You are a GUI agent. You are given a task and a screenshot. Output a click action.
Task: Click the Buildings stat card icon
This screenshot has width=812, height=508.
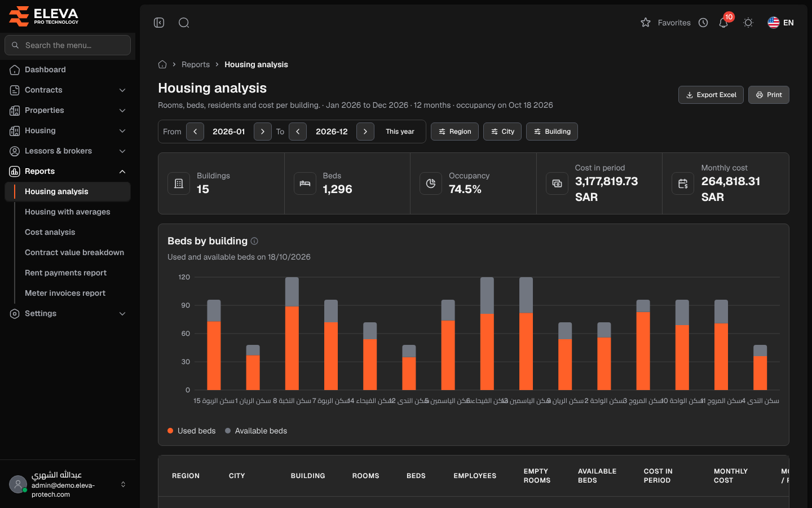179,183
